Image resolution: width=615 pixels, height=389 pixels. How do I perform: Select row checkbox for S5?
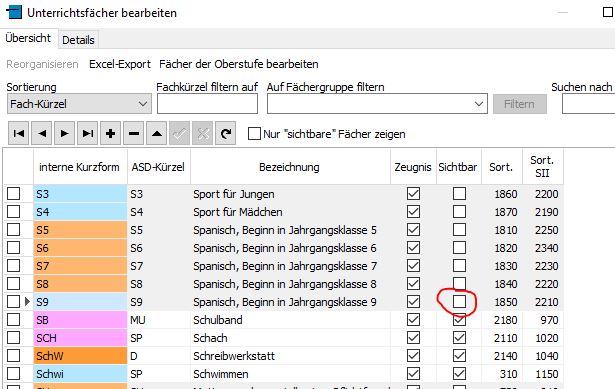tap(14, 229)
